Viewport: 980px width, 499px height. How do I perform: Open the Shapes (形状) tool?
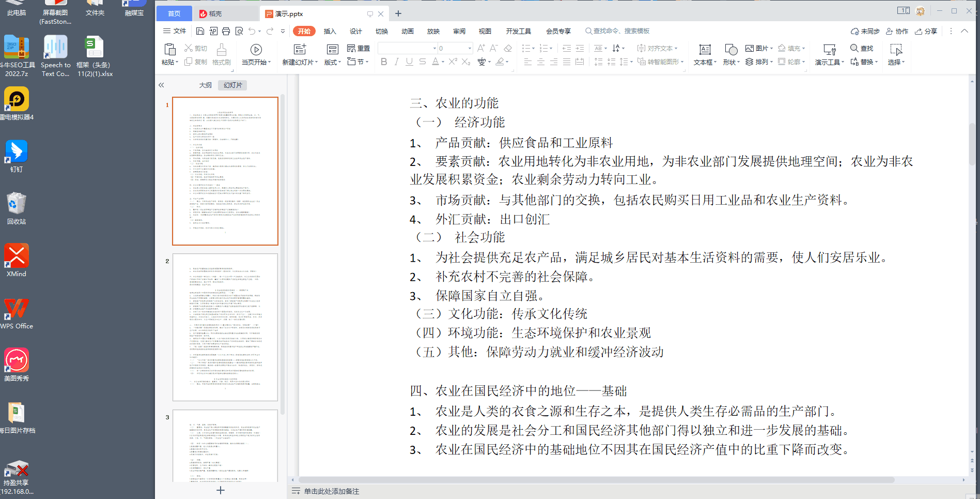pyautogui.click(x=731, y=50)
